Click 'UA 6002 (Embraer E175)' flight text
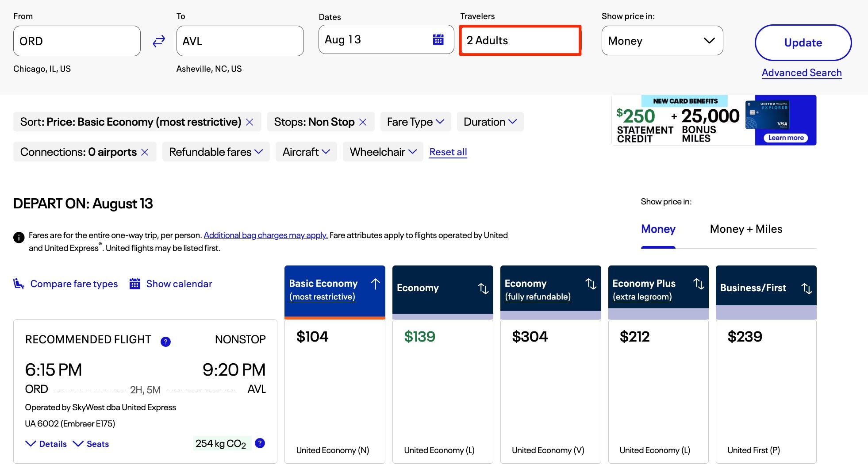868x469 pixels. (x=70, y=423)
